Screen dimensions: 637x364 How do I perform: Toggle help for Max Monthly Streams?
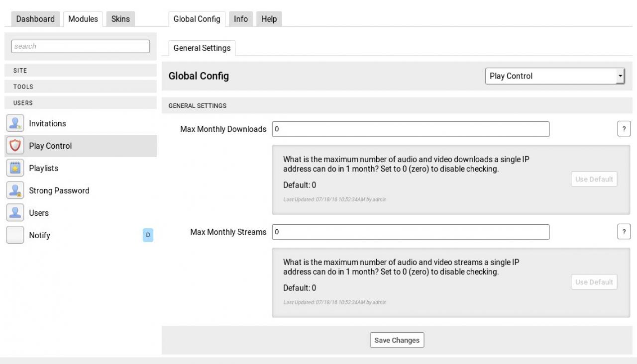624,232
